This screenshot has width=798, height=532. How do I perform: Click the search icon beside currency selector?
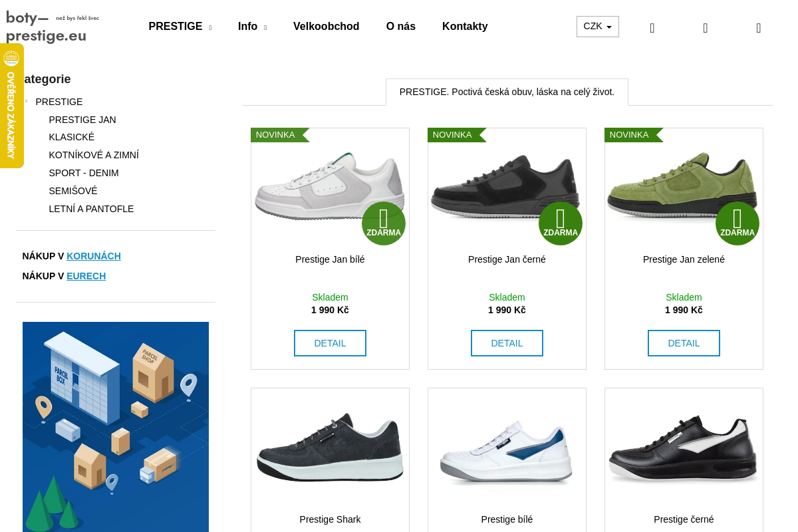[x=652, y=28]
